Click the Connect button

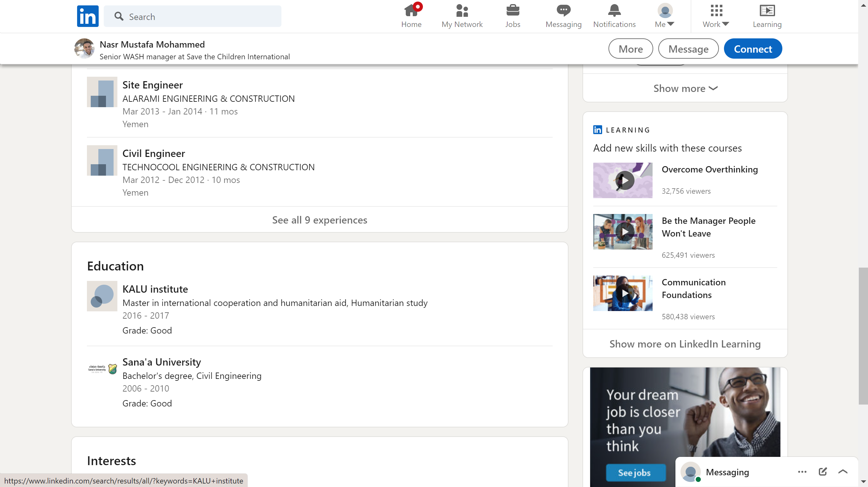pyautogui.click(x=753, y=49)
